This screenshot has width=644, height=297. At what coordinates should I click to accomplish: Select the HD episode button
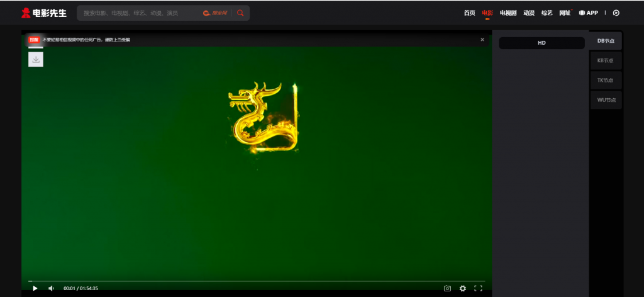(541, 43)
